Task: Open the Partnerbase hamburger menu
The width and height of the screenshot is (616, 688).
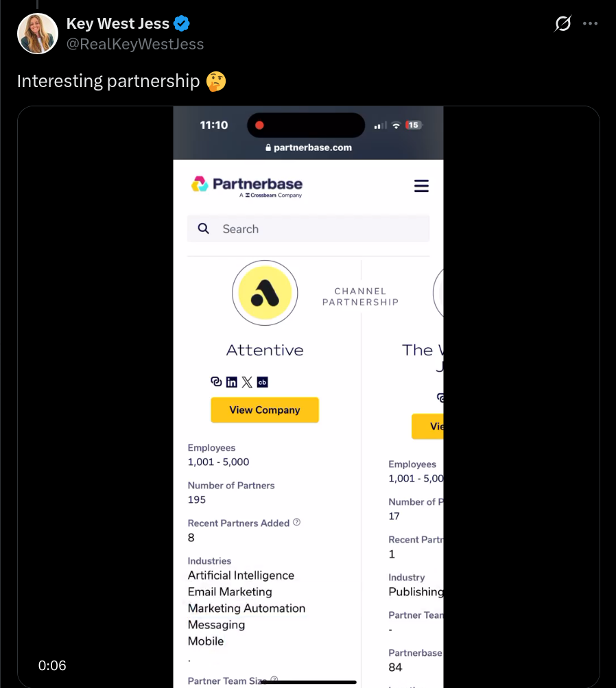Action: coord(421,186)
